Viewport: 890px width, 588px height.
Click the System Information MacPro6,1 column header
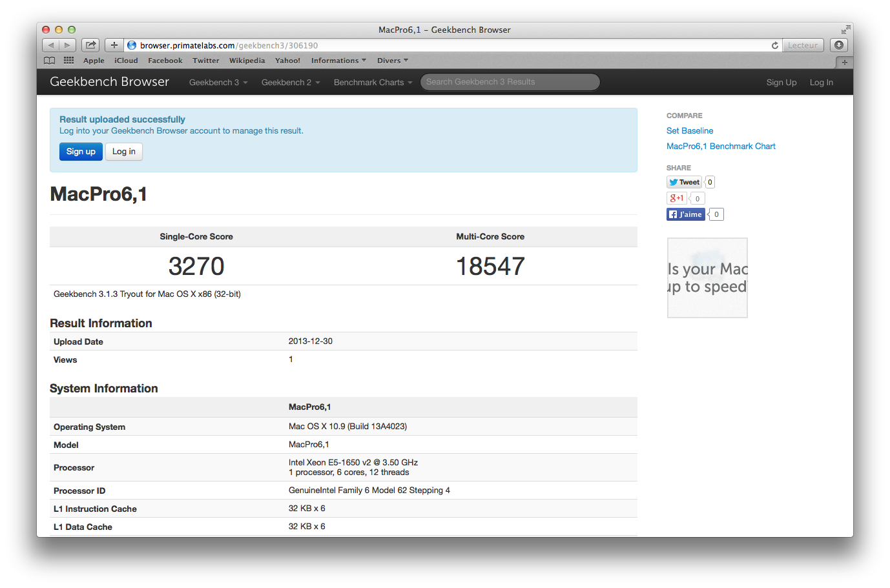point(309,407)
